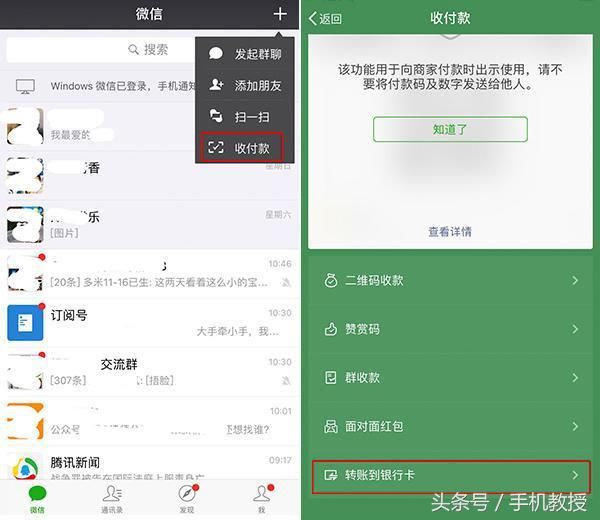This screenshot has width=600, height=520.
Task: Expand the 转账到银行卡 chevron arrow
Action: coord(575,475)
